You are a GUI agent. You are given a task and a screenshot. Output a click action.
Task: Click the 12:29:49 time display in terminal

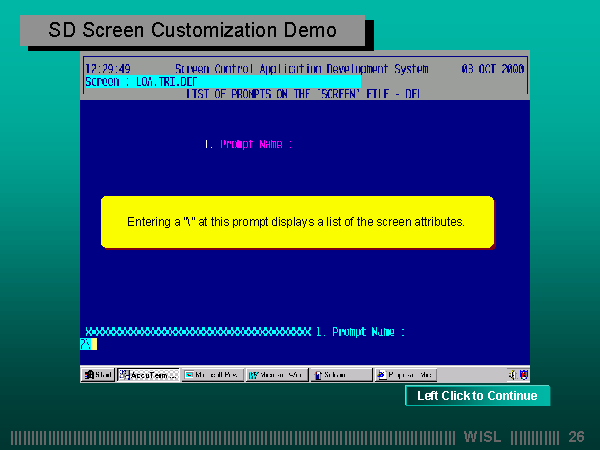click(x=107, y=69)
